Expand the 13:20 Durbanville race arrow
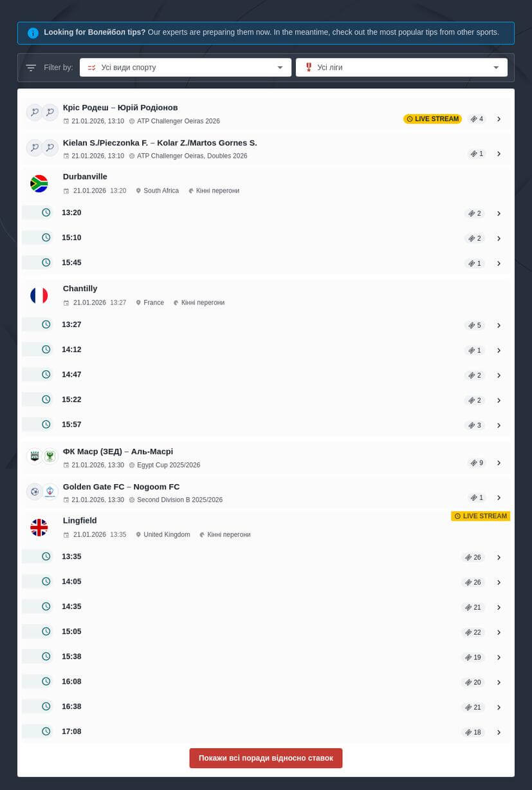 pos(499,214)
